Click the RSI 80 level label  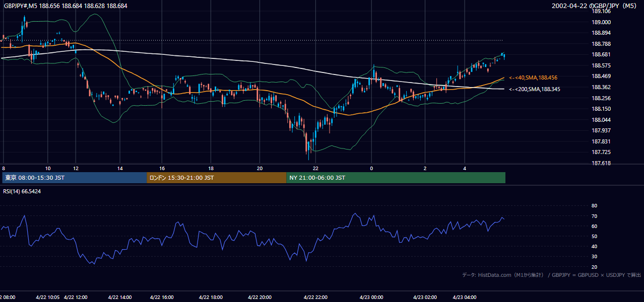[594, 206]
